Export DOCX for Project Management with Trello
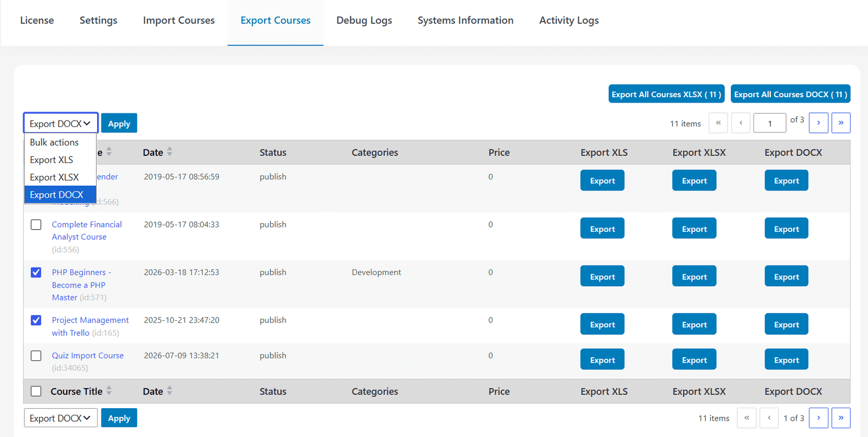The image size is (868, 437). click(x=786, y=324)
